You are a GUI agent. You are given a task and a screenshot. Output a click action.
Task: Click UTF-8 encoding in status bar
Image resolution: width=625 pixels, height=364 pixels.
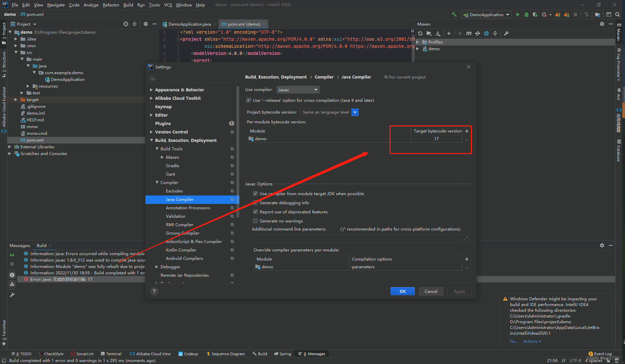pos(575,360)
